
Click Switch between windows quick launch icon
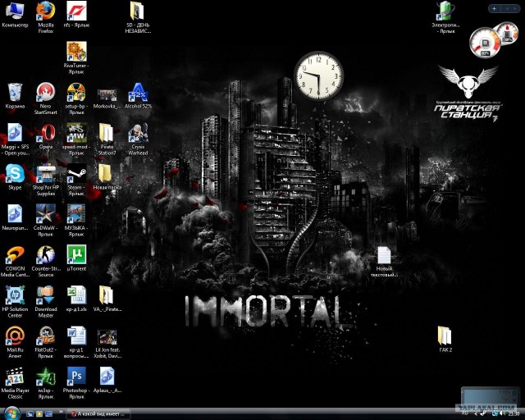tap(48, 414)
